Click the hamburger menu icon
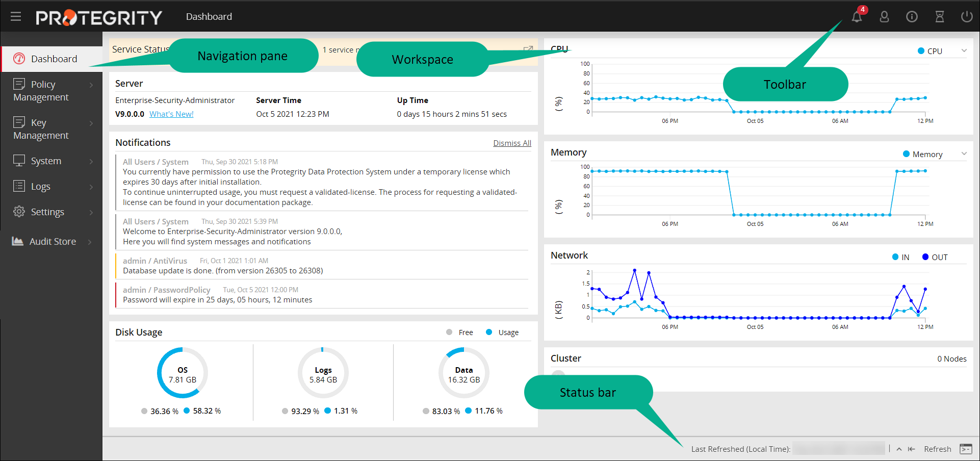Image resolution: width=980 pixels, height=461 pixels. coord(16,16)
